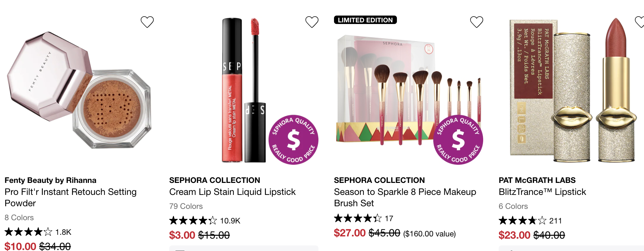Click the Sephora Quality badge on brush set

[458, 140]
